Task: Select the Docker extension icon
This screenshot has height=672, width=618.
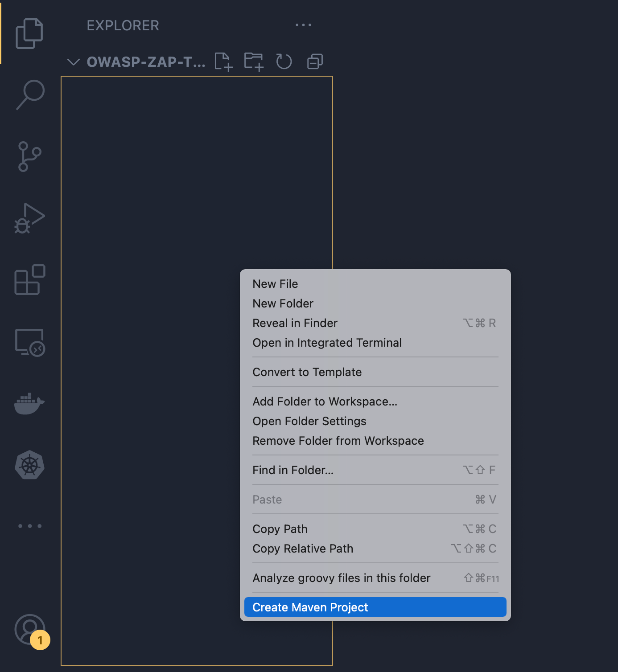Action: click(29, 404)
